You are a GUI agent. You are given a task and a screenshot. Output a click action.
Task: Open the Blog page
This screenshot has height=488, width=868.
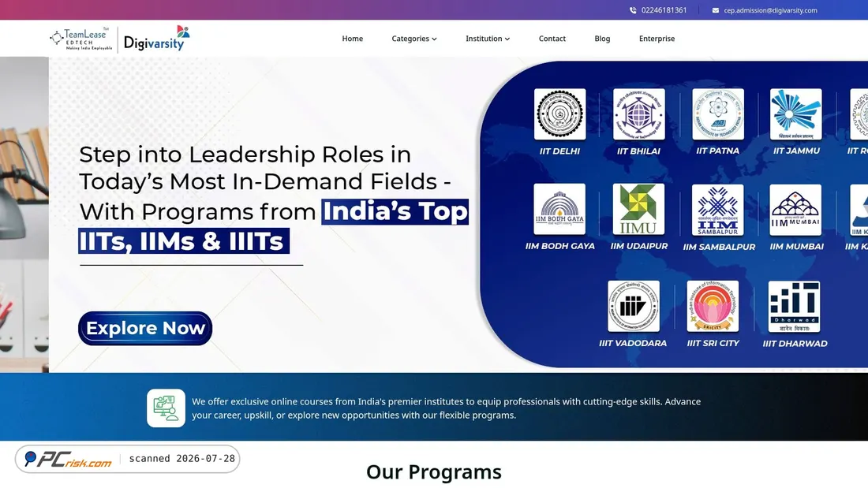tap(602, 39)
